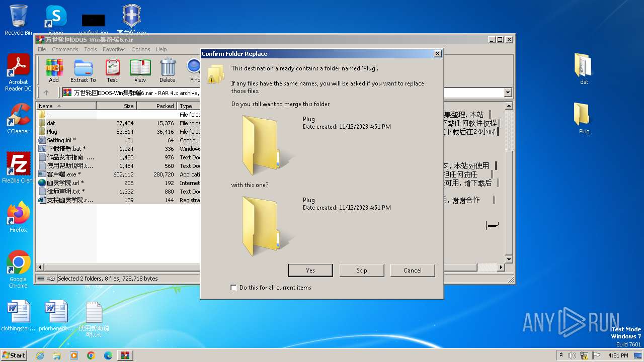644x362 pixels.
Task: Open Windows Media Player from the taskbar
Action: (x=74, y=355)
